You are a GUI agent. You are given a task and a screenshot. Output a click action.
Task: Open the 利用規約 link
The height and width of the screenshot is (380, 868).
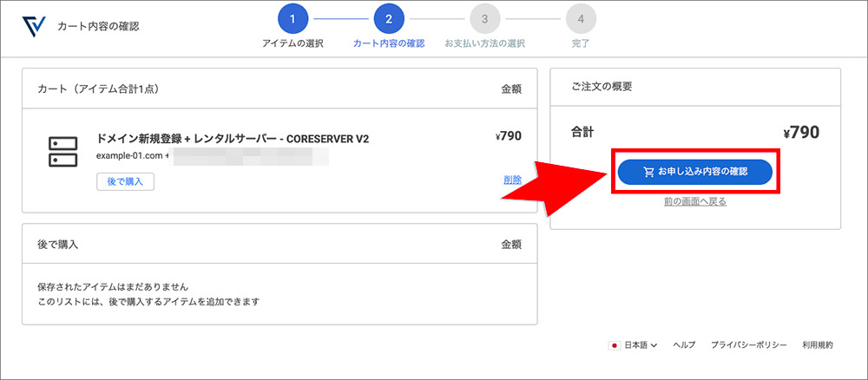[x=817, y=345]
